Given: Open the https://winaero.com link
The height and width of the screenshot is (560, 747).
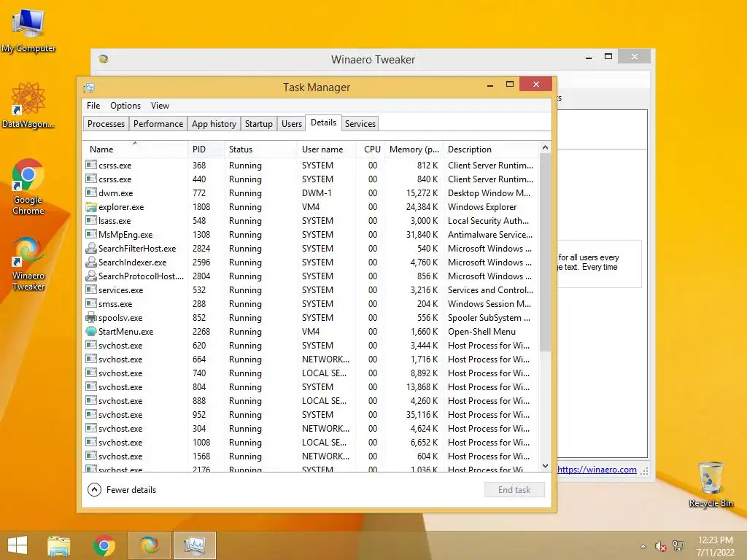Looking at the screenshot, I should pos(597,470).
